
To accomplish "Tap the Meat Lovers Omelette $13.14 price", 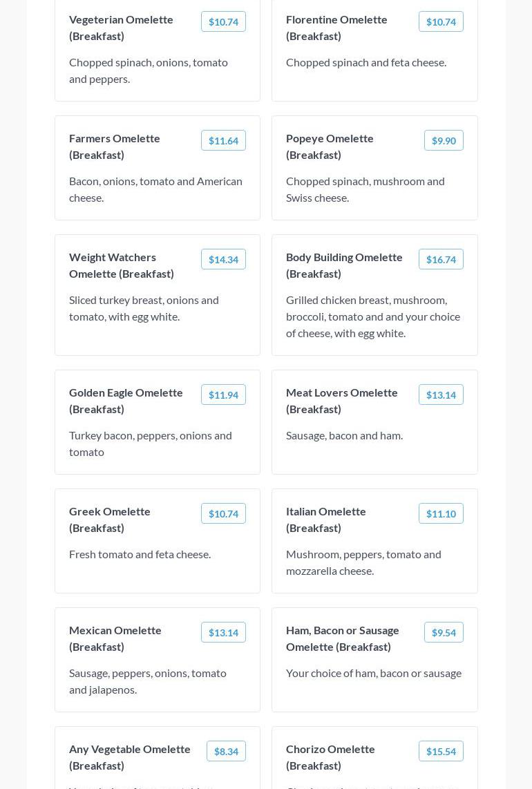I will pyautogui.click(x=441, y=395).
